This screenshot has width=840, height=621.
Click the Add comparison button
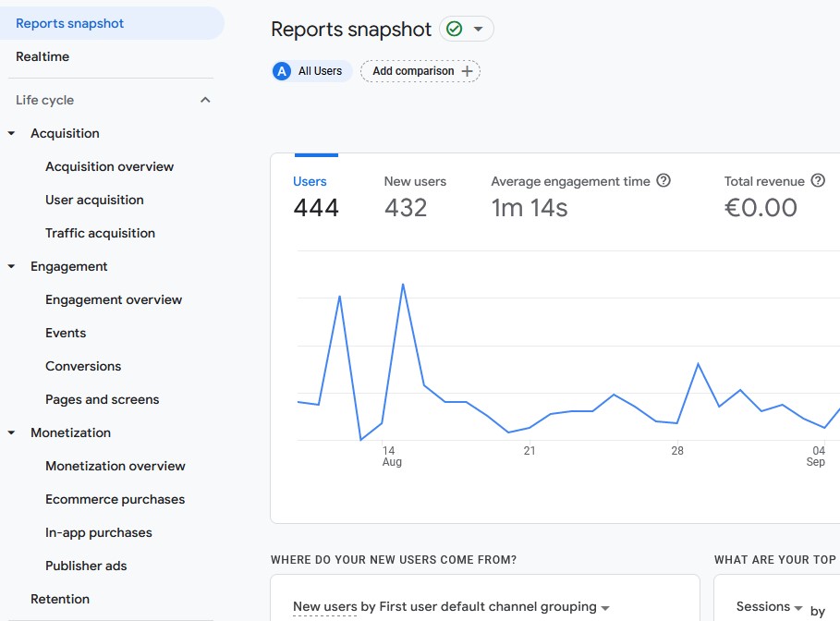(420, 71)
